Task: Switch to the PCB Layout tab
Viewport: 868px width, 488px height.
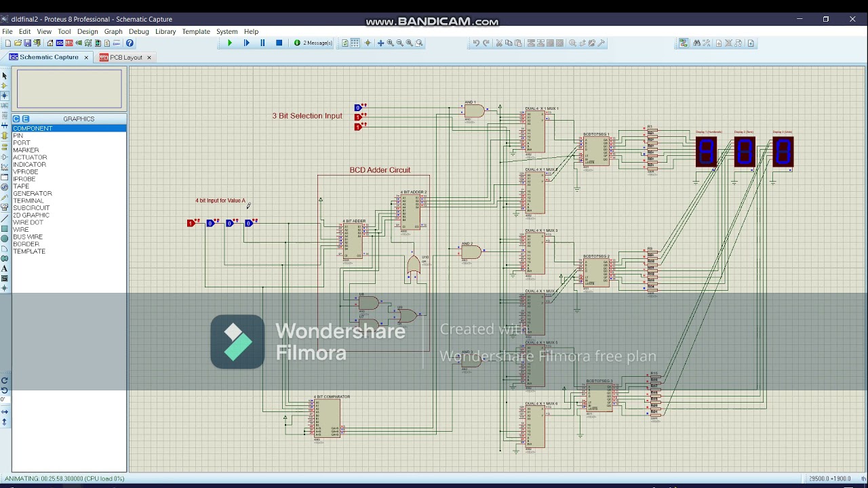Action: [125, 58]
